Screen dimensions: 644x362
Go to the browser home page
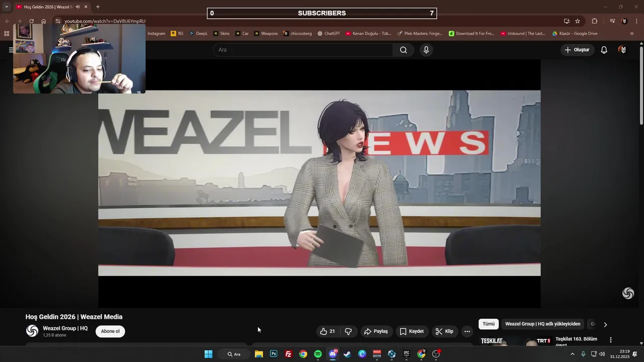44,21
